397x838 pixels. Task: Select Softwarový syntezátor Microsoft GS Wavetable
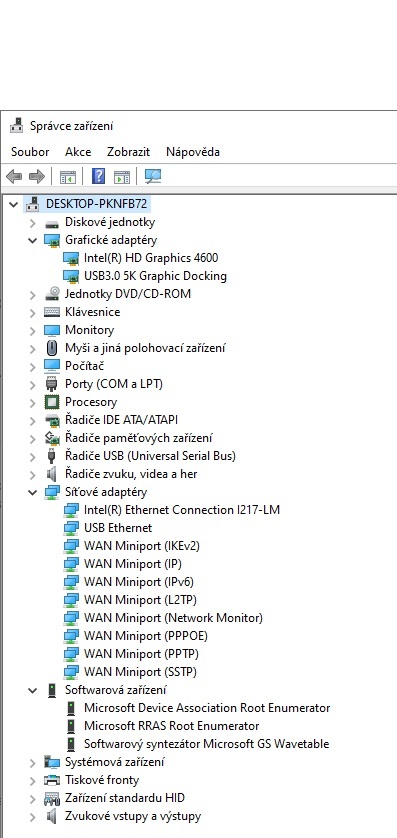(x=207, y=744)
